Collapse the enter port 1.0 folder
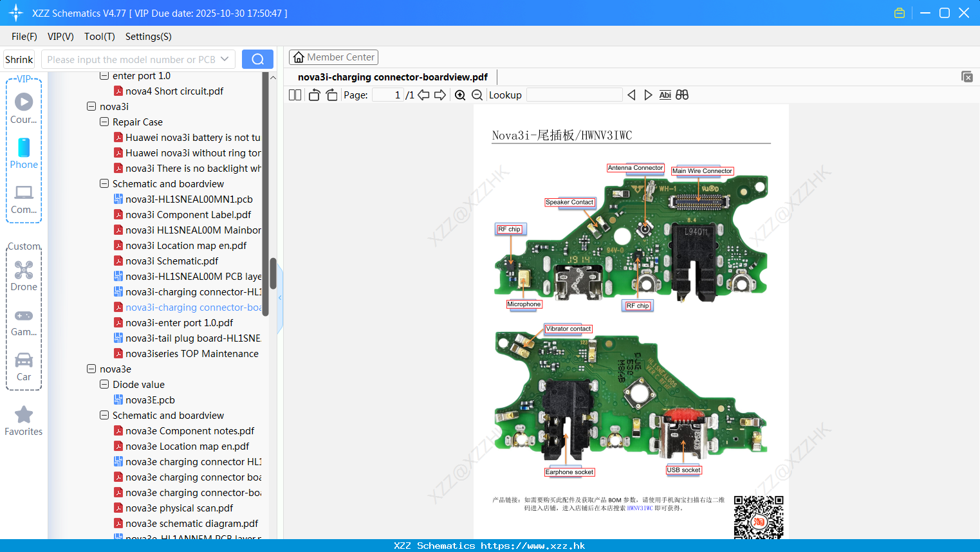 [x=104, y=76]
